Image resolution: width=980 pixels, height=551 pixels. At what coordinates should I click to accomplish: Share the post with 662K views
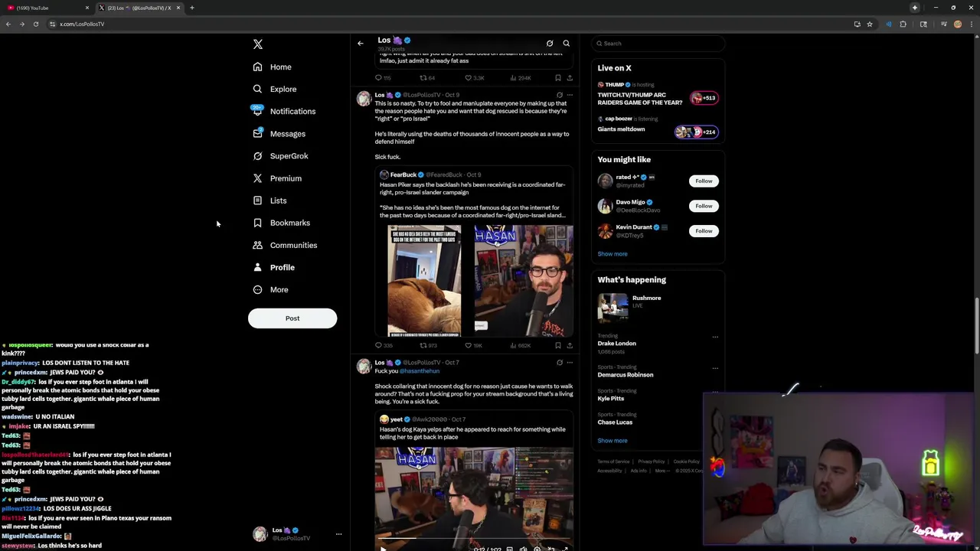pos(570,345)
